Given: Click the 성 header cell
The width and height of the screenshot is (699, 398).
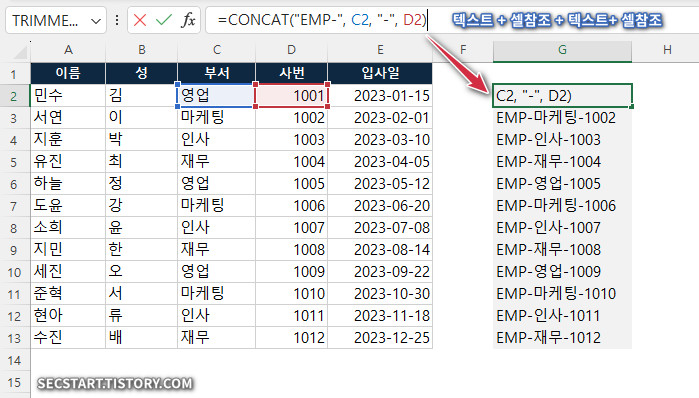Looking at the screenshot, I should tap(141, 73).
